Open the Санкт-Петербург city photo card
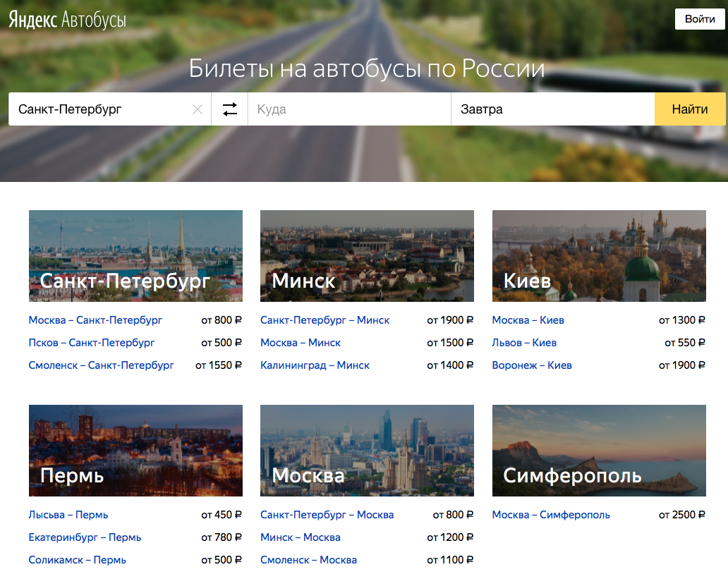 135,256
